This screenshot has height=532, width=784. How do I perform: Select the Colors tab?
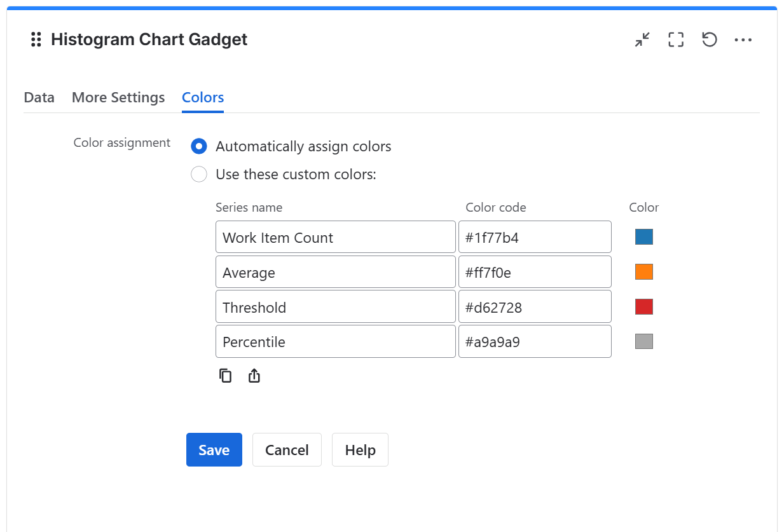202,97
